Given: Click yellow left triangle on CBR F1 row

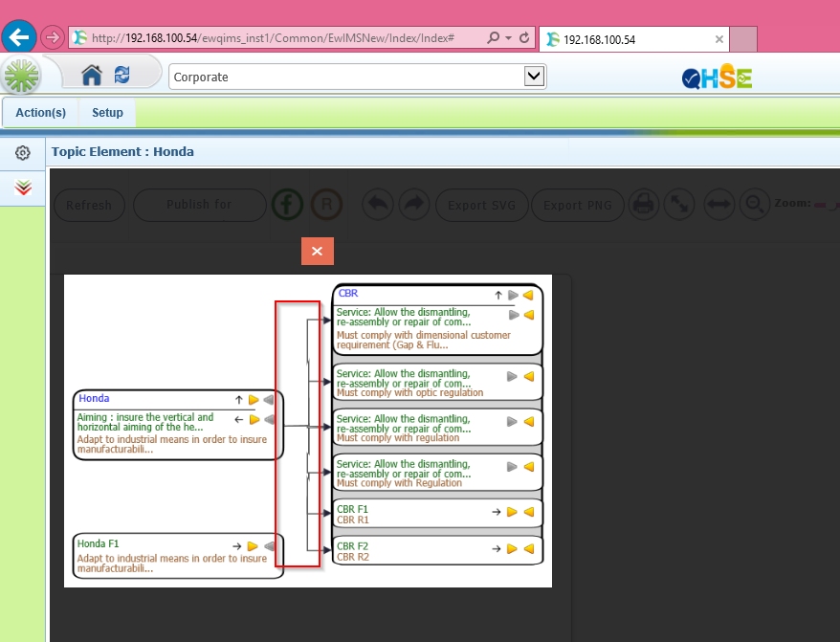Looking at the screenshot, I should point(529,512).
